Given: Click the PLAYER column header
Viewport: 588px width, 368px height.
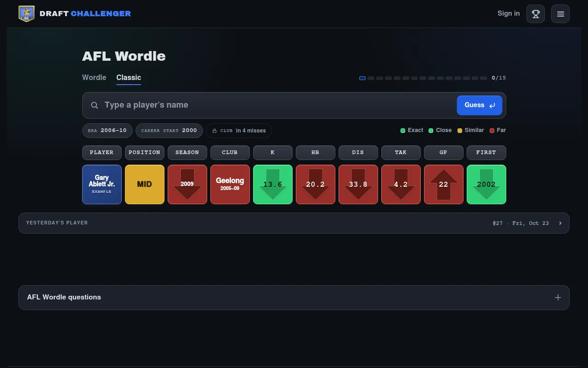Looking at the screenshot, I should (x=102, y=153).
